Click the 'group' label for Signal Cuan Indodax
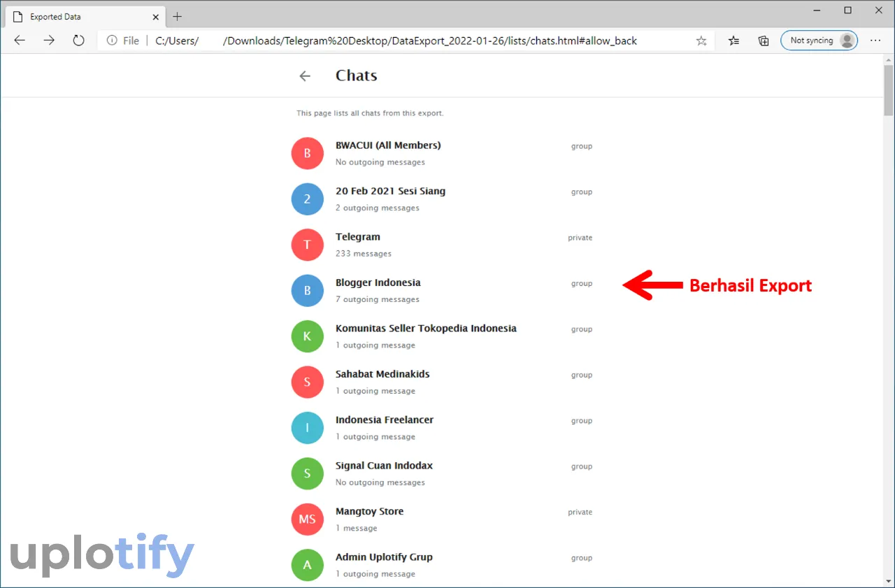 coord(582,466)
